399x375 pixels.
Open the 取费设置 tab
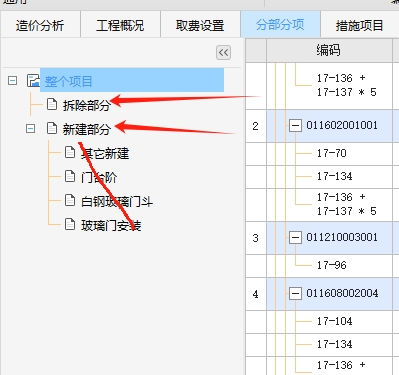point(200,25)
